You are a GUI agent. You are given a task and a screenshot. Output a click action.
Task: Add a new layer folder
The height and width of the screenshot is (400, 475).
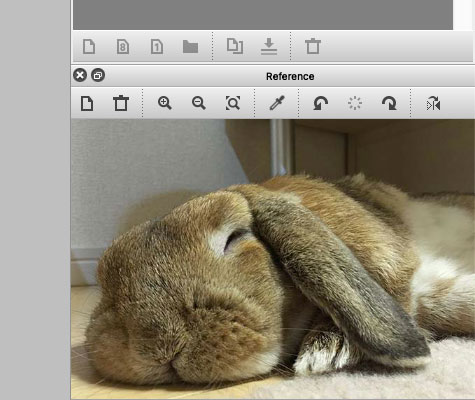[x=191, y=47]
